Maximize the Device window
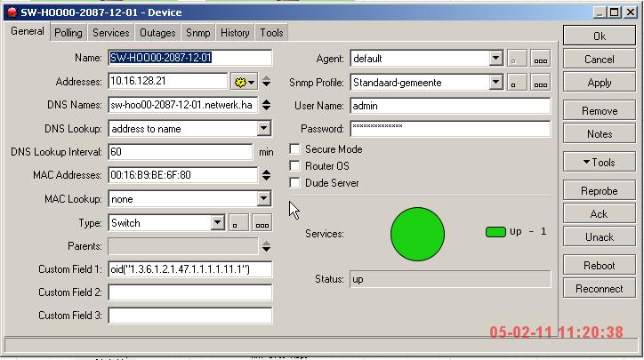The width and height of the screenshot is (644, 360). [x=614, y=12]
